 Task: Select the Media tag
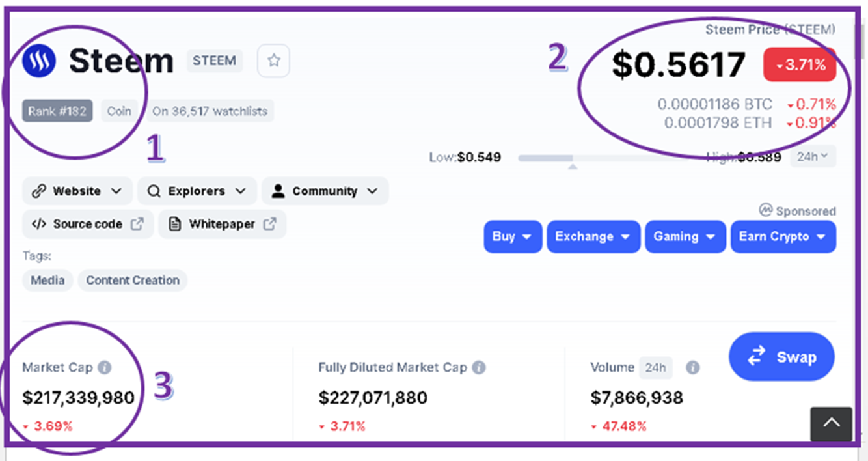tap(47, 281)
